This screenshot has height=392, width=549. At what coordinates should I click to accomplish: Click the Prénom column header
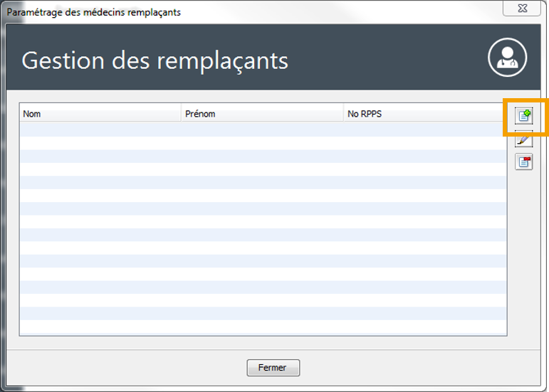pos(261,113)
